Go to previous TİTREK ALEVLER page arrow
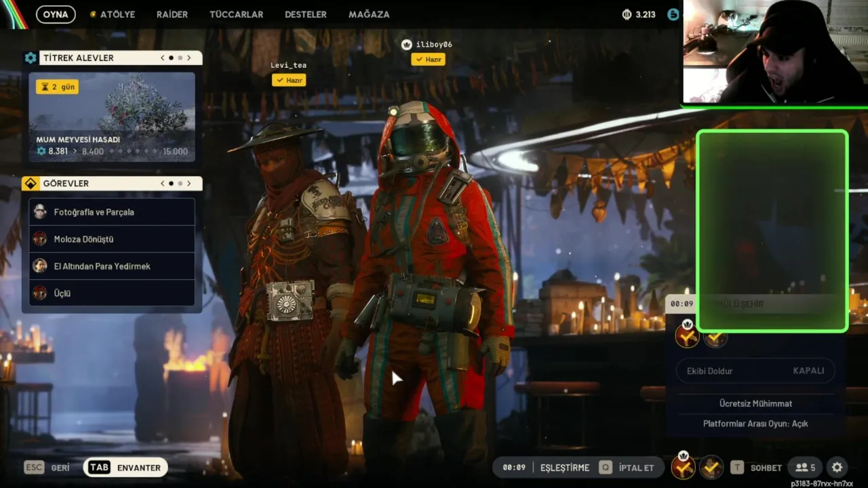The image size is (868, 488). 163,58
